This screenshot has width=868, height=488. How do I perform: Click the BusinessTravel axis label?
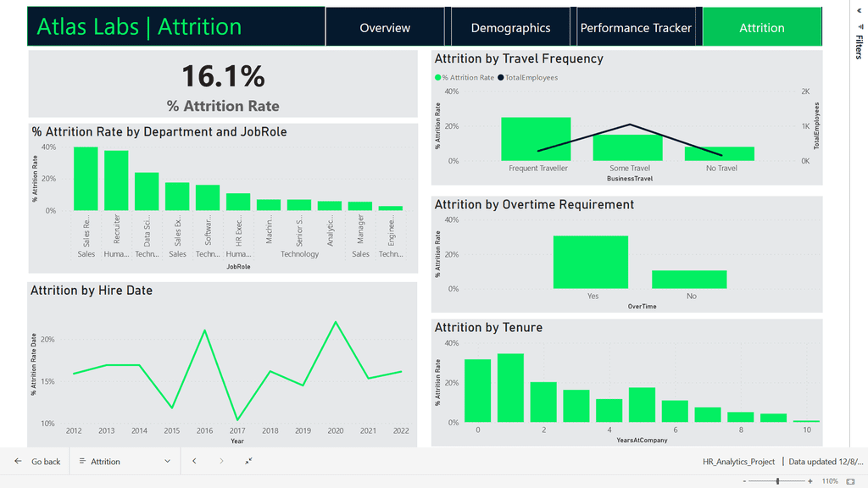point(630,179)
